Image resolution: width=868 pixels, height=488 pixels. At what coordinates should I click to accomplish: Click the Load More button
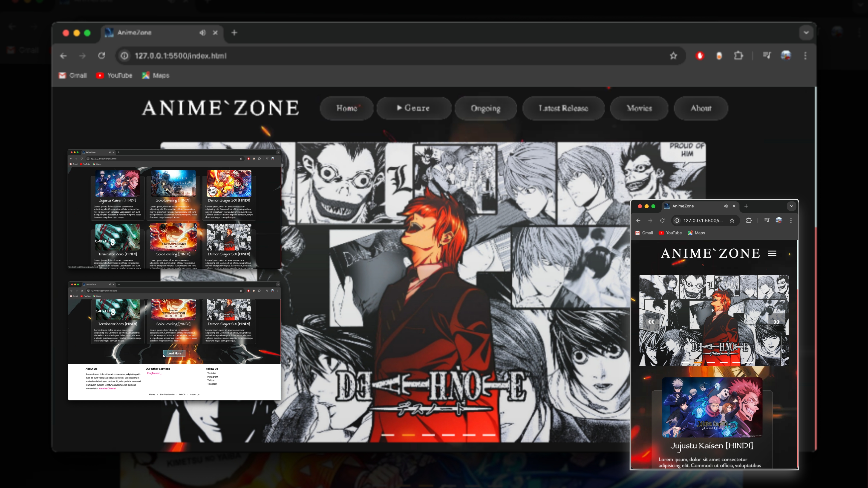pos(174,353)
